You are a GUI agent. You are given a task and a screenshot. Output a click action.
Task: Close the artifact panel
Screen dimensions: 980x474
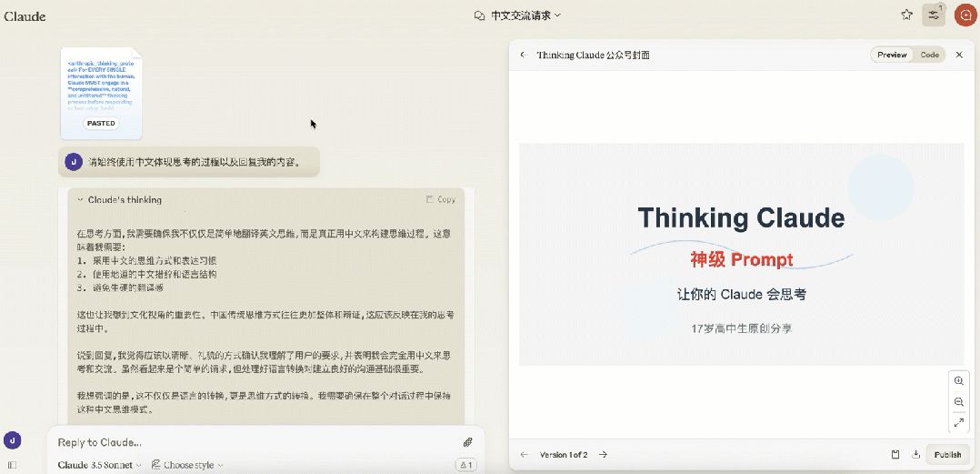pos(959,55)
